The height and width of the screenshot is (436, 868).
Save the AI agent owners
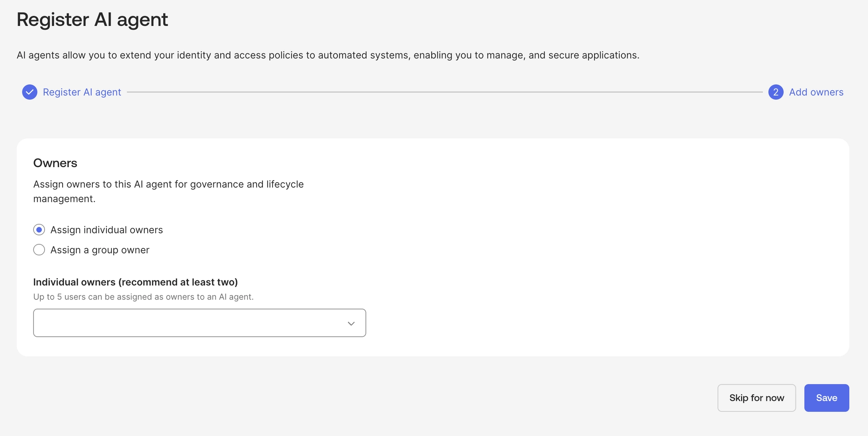[x=826, y=398]
